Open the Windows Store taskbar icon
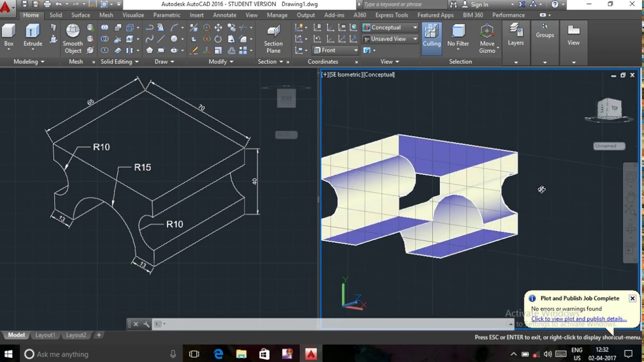Viewport: 644px width, 362px height. click(264, 354)
